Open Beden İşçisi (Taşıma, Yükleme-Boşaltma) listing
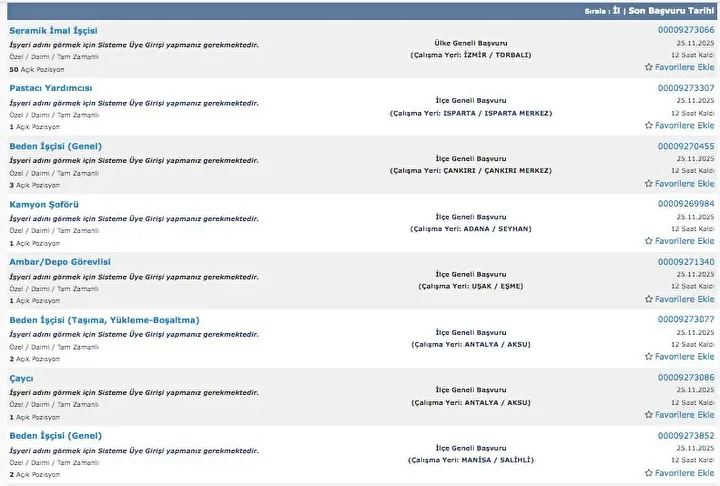 click(104, 320)
